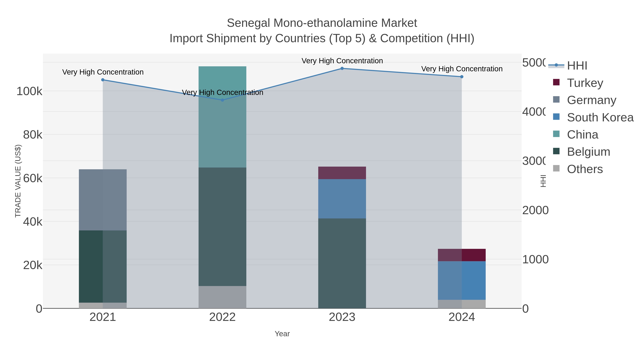Click the 1000 HHI axis tick label
The image size is (644, 362).
pyautogui.click(x=535, y=260)
